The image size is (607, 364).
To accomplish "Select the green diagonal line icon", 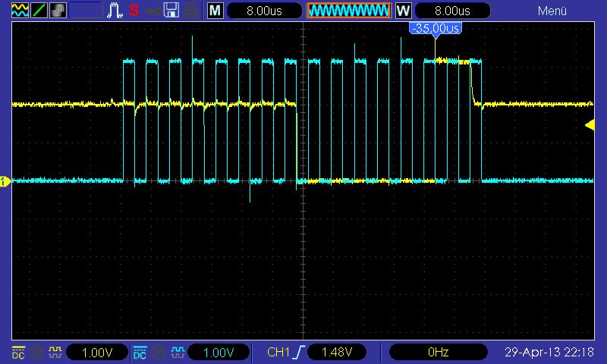I will coord(39,11).
